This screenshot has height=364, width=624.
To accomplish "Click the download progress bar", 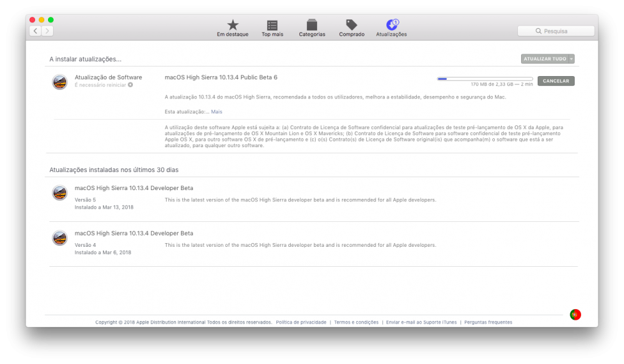I will click(x=485, y=79).
